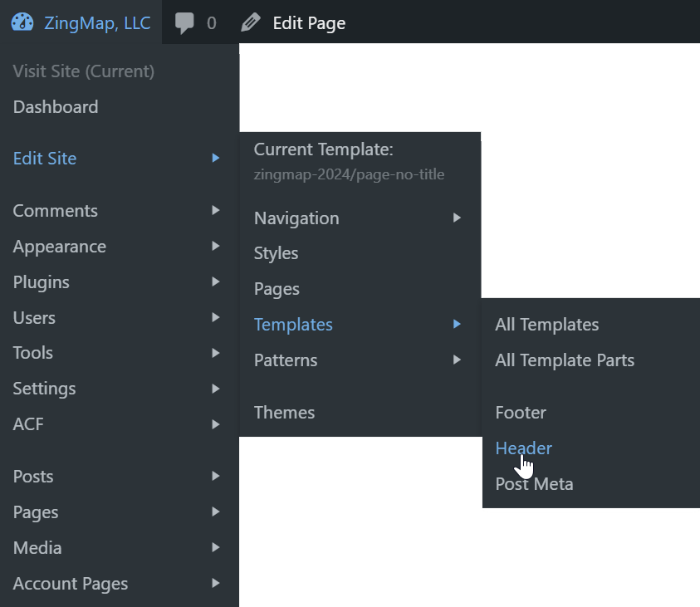Viewport: 700px width, 607px height.
Task: Open the Tools menu item
Action: pyautogui.click(x=32, y=353)
